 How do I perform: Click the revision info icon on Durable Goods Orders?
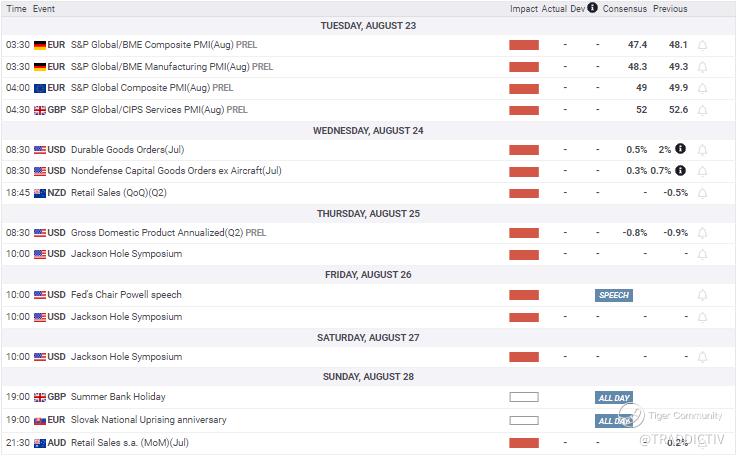[680, 149]
